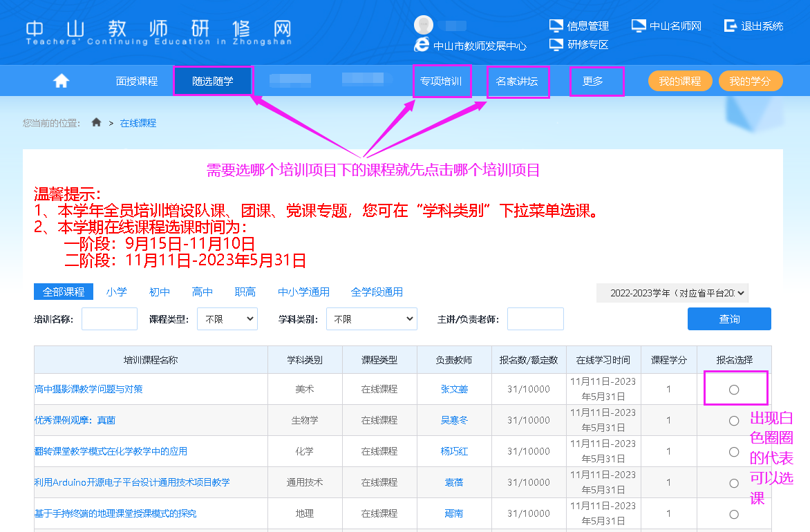Open the 2022-2023学年 school year dropdown

click(x=672, y=293)
